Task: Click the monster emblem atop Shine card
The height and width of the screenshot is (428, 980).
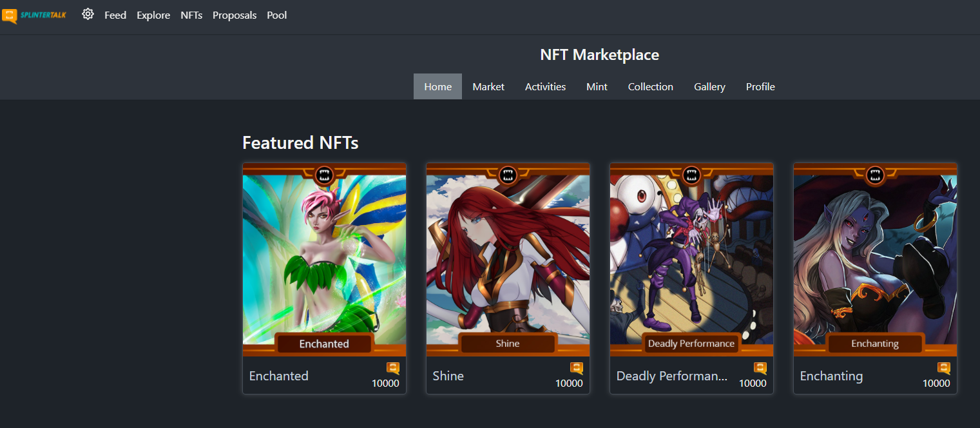Action: point(508,174)
